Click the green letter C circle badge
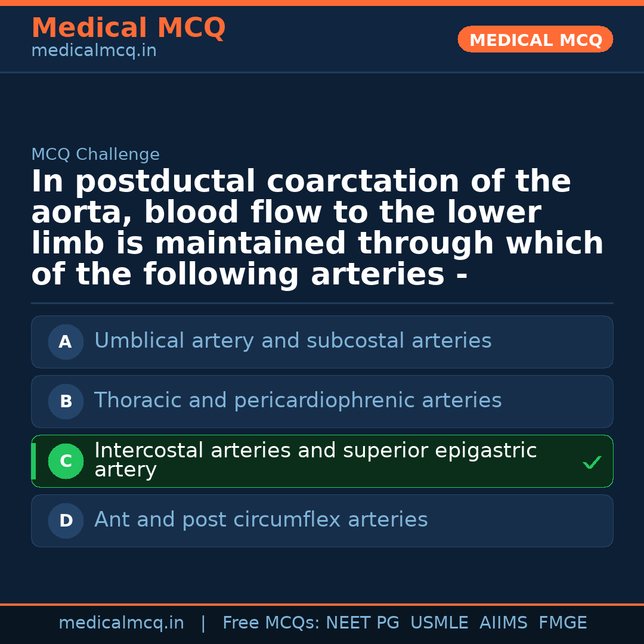The width and height of the screenshot is (644, 644). [66, 461]
